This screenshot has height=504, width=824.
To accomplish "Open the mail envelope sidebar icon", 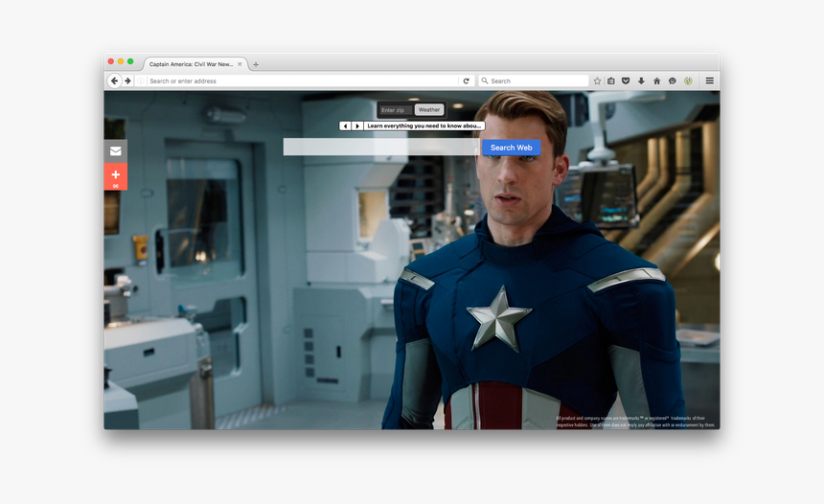I will (x=116, y=151).
